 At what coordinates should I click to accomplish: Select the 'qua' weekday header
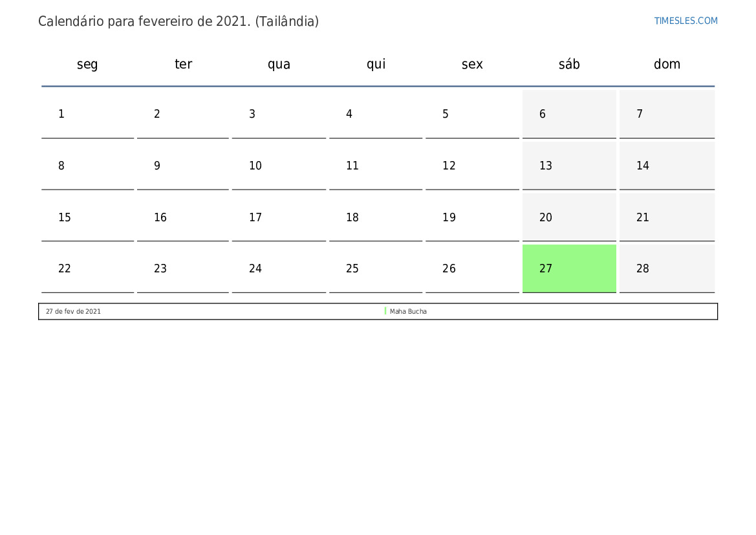279,64
